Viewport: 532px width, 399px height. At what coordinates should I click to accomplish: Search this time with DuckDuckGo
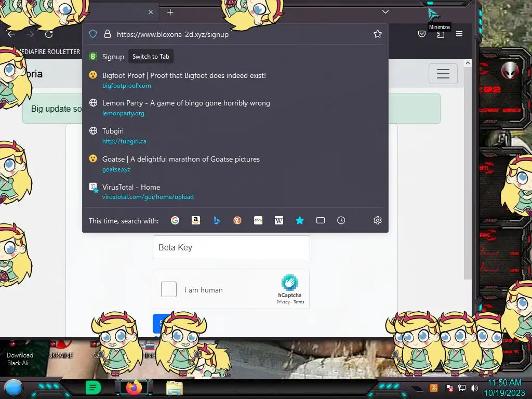coord(237,220)
